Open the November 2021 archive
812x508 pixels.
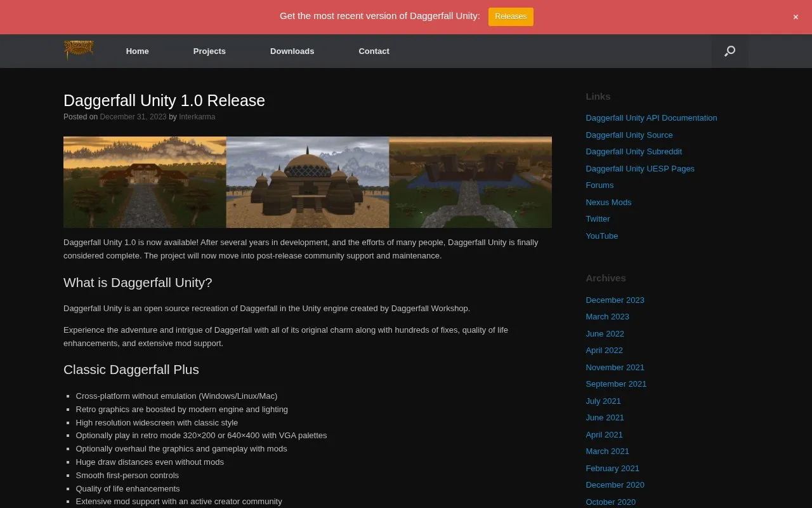click(615, 367)
